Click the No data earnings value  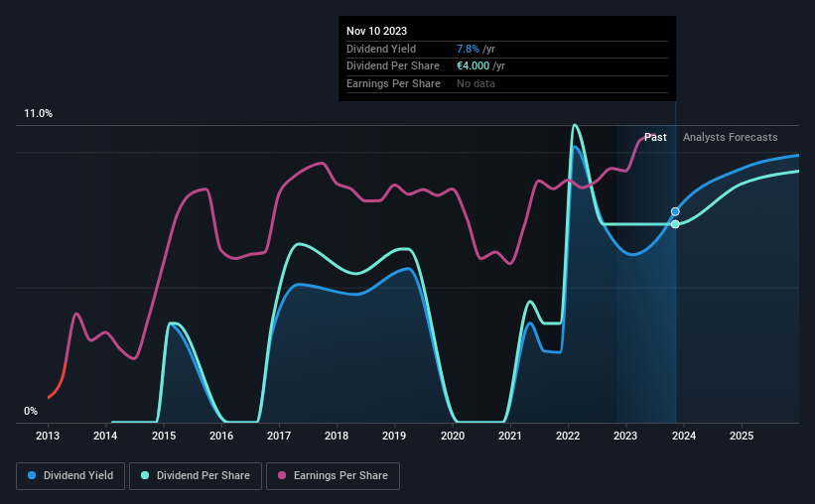coord(475,83)
